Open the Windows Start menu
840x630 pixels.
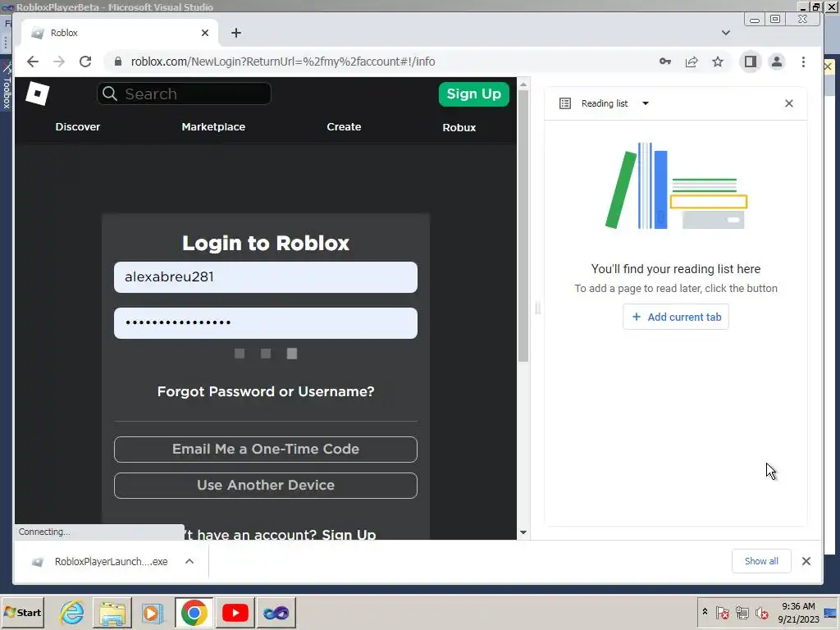[23, 612]
